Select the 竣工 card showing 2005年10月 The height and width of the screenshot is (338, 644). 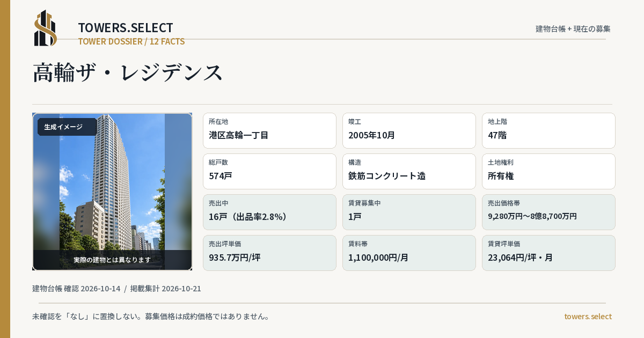(x=409, y=130)
